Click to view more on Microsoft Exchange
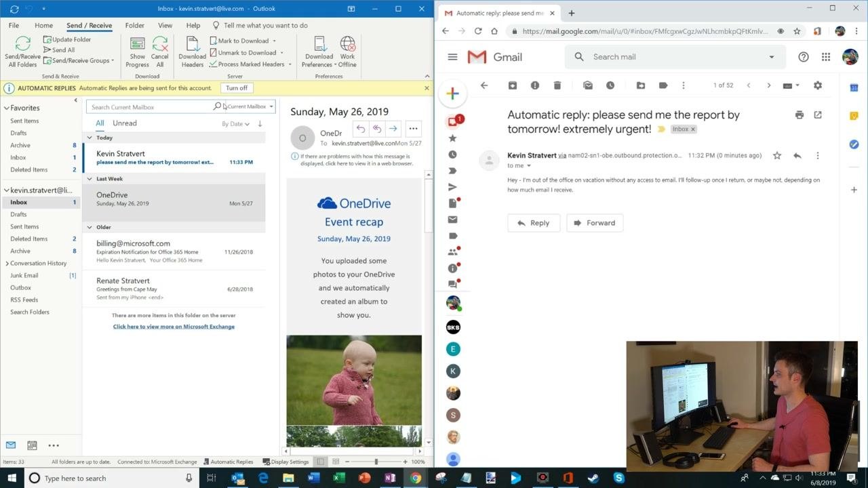This screenshot has height=488, width=868. point(174,327)
